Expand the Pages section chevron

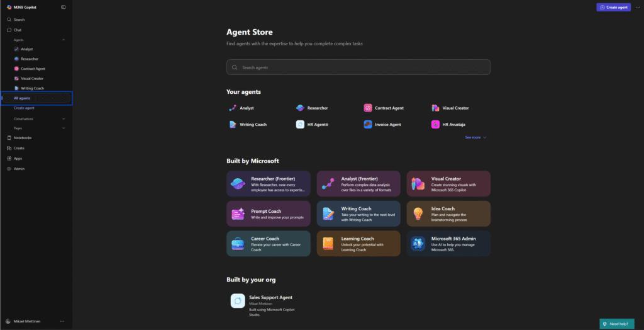[64, 128]
